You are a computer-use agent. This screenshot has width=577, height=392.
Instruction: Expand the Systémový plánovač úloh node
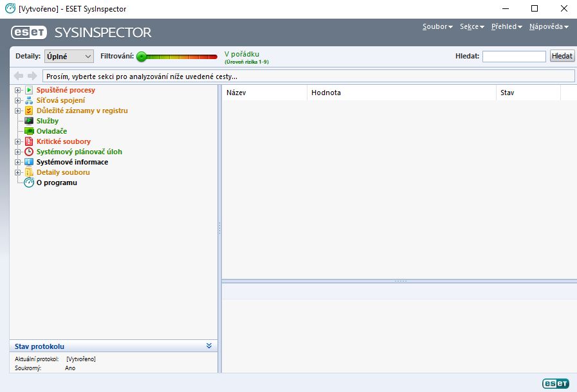tap(17, 152)
